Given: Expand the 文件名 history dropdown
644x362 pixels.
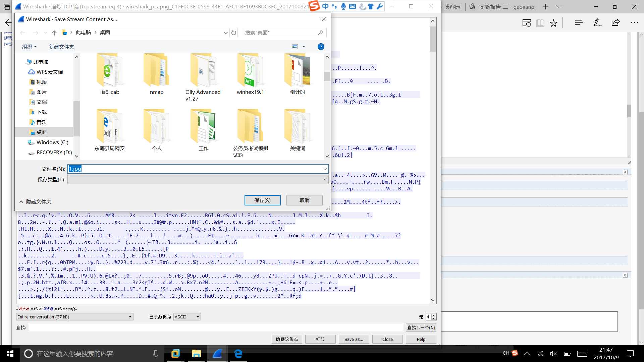Looking at the screenshot, I should 325,169.
